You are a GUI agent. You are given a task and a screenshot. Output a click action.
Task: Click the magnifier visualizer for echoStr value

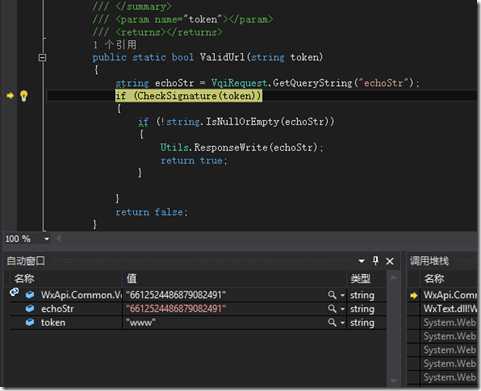tap(331, 309)
